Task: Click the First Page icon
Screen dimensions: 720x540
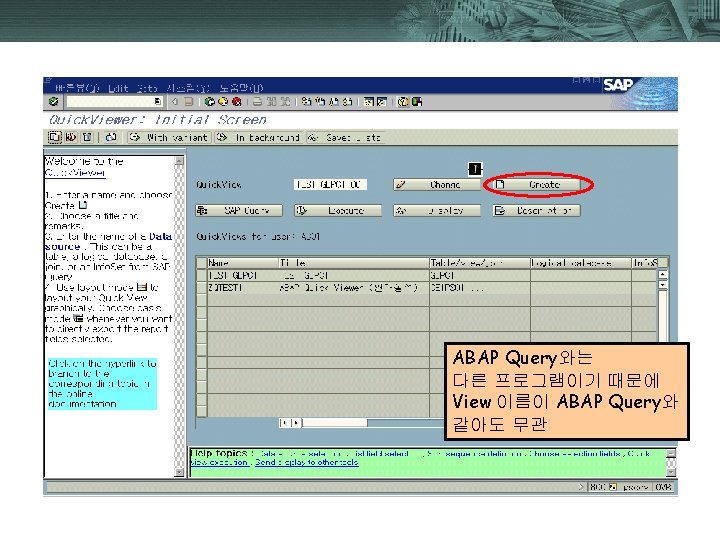Action: 307,101
